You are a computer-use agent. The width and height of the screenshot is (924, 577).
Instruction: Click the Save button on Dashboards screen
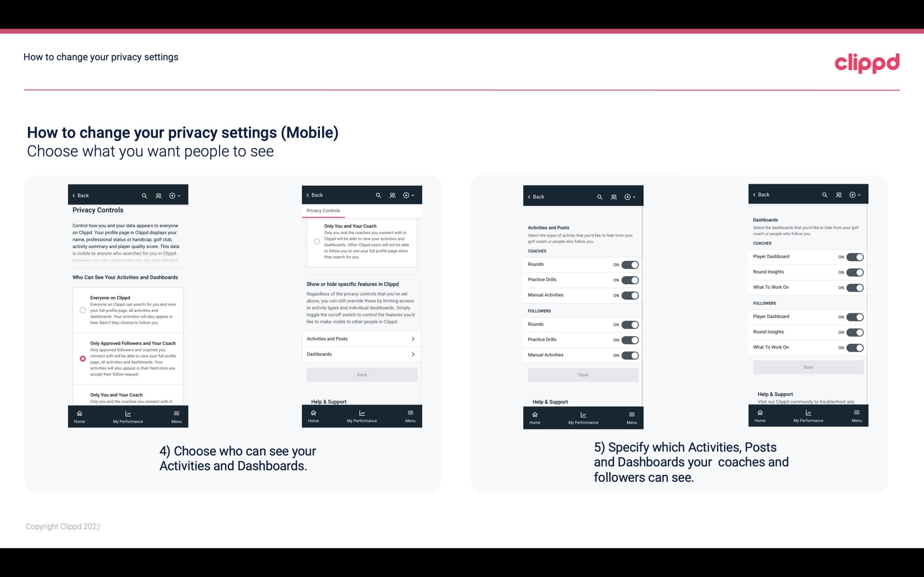coord(808,367)
